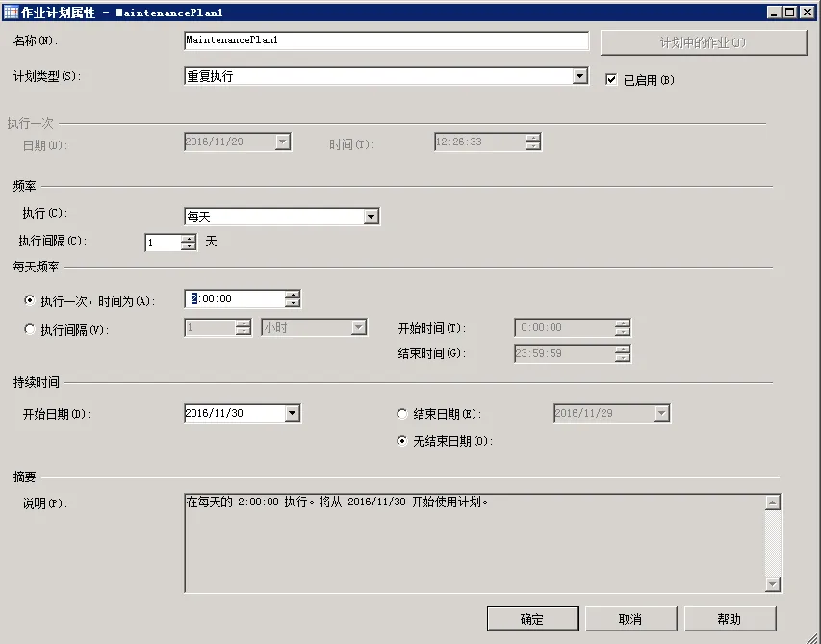Open the 计划类型 dropdown showing 重复执行
The width and height of the screenshot is (821, 644).
tap(577, 76)
